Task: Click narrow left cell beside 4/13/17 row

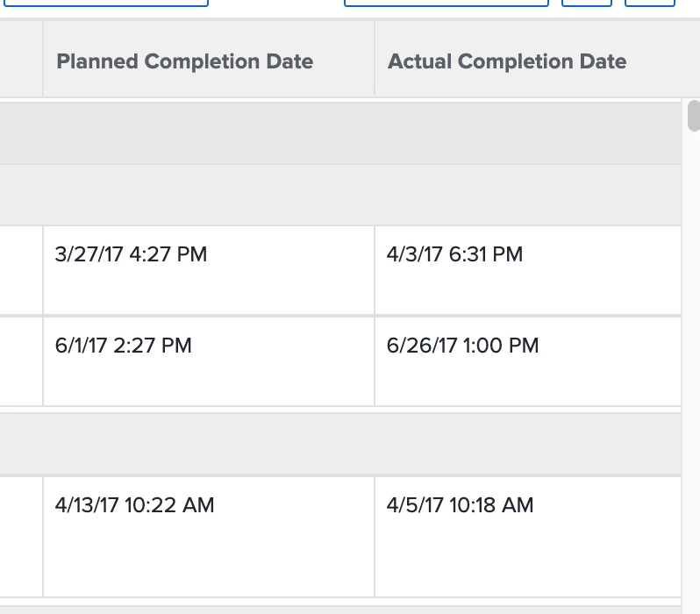Action: [x=21, y=537]
